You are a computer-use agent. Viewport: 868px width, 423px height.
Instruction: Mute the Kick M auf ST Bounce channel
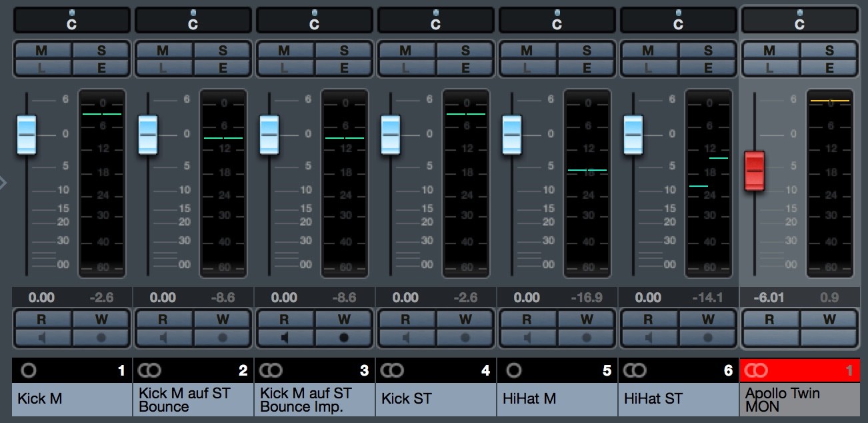coord(163,51)
